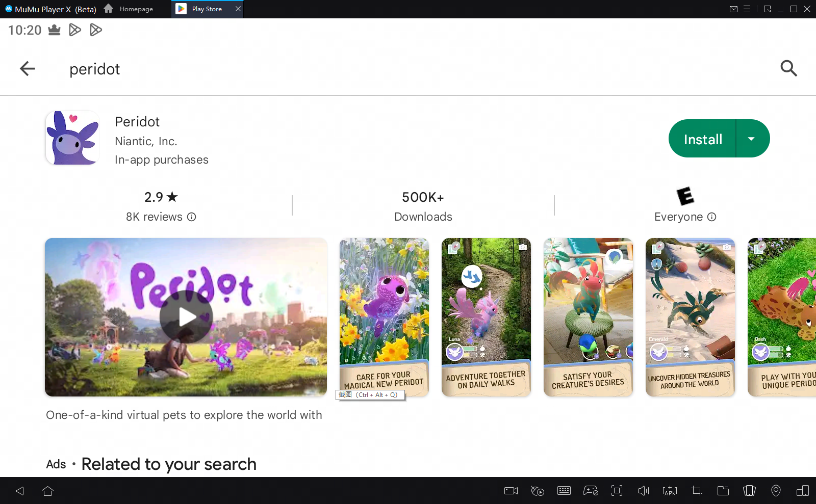Open the 'Satisfy your creature's desires' screenshot
This screenshot has height=504, width=816.
click(x=588, y=317)
